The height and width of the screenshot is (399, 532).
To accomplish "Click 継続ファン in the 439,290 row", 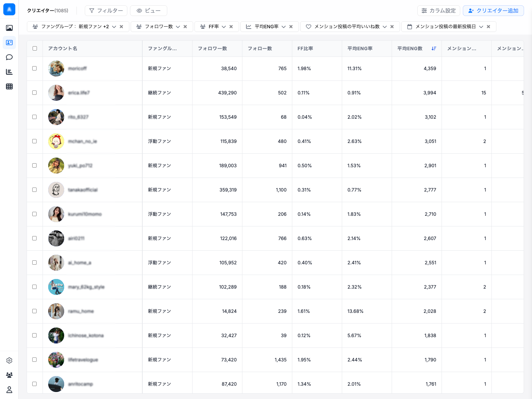I will tap(160, 93).
